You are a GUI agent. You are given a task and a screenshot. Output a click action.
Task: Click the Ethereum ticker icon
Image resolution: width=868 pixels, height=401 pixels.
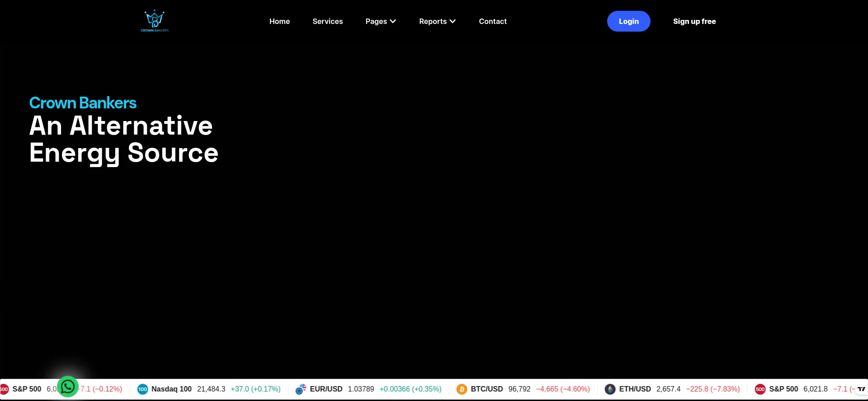click(610, 389)
